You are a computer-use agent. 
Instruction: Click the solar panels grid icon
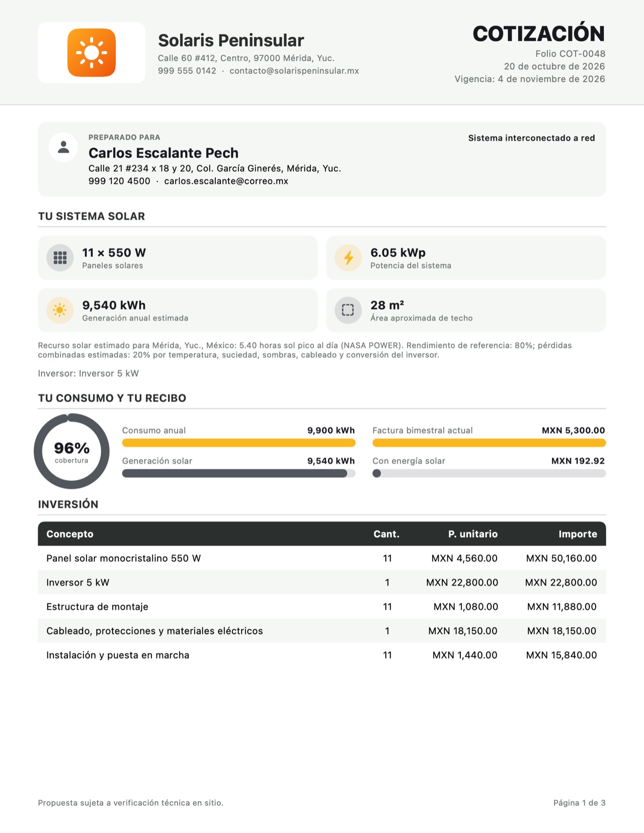(x=60, y=258)
